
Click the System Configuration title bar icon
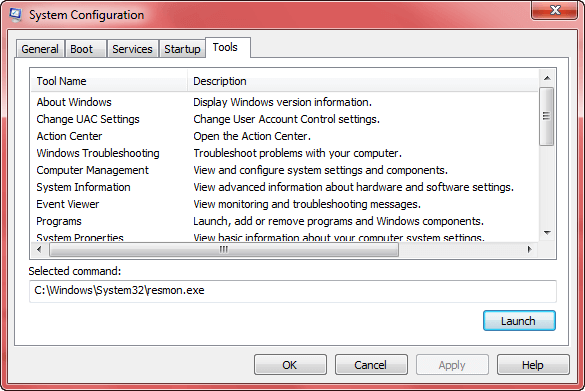[x=16, y=15]
